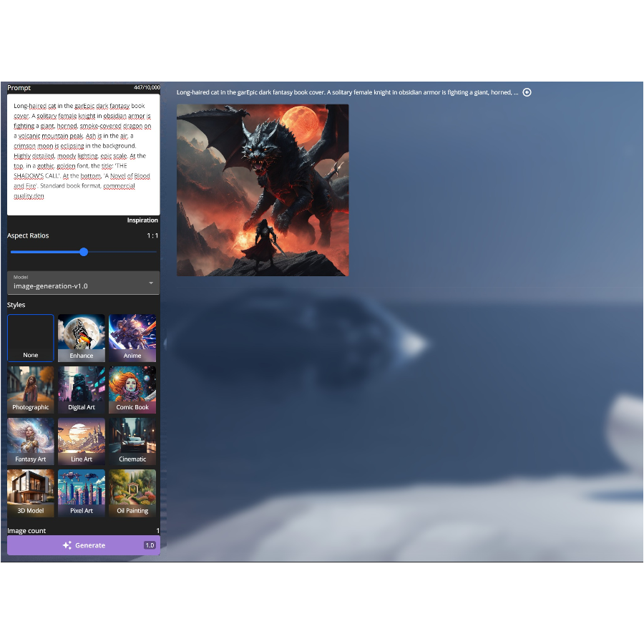The image size is (644, 644).
Task: Choose the Comic Book style
Action: (x=132, y=389)
